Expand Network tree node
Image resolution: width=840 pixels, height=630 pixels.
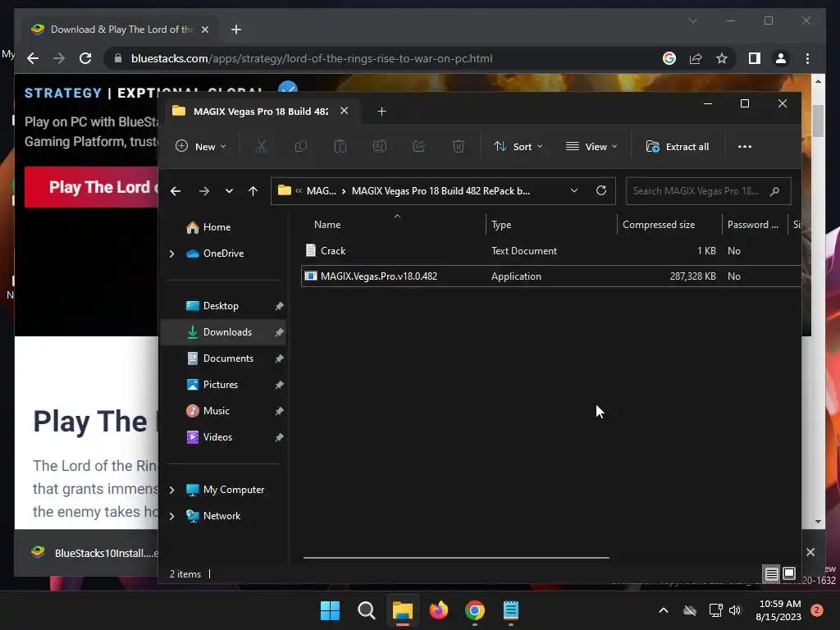172,516
